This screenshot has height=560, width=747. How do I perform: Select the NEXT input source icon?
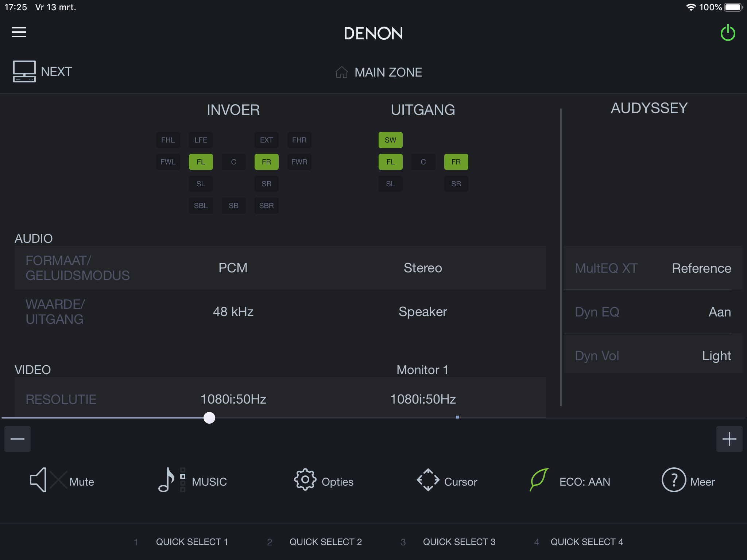(24, 71)
